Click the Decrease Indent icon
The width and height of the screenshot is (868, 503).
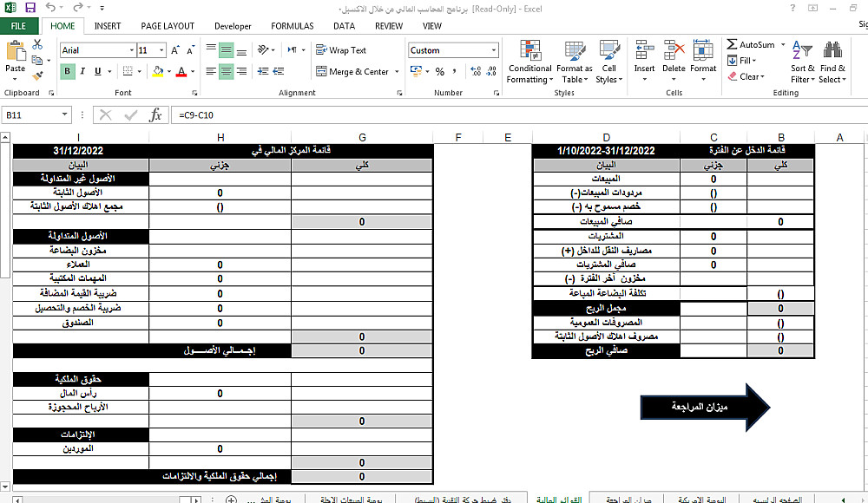pyautogui.click(x=263, y=71)
